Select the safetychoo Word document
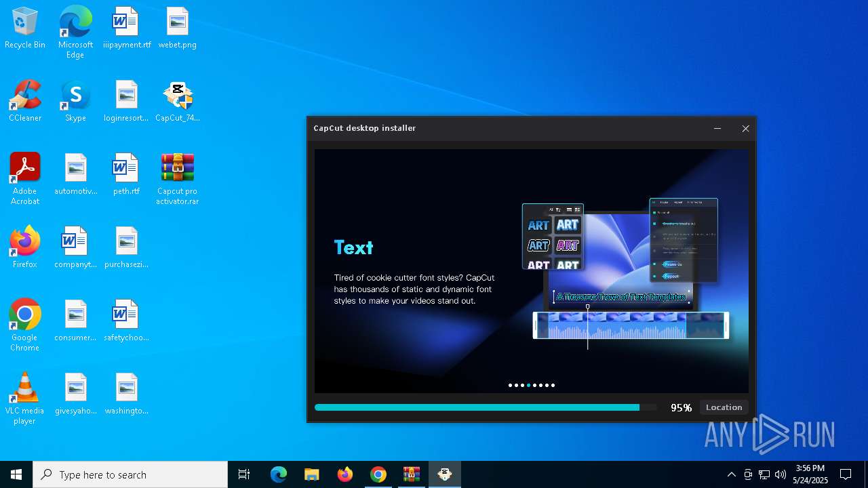The width and height of the screenshot is (868, 488). tap(127, 321)
